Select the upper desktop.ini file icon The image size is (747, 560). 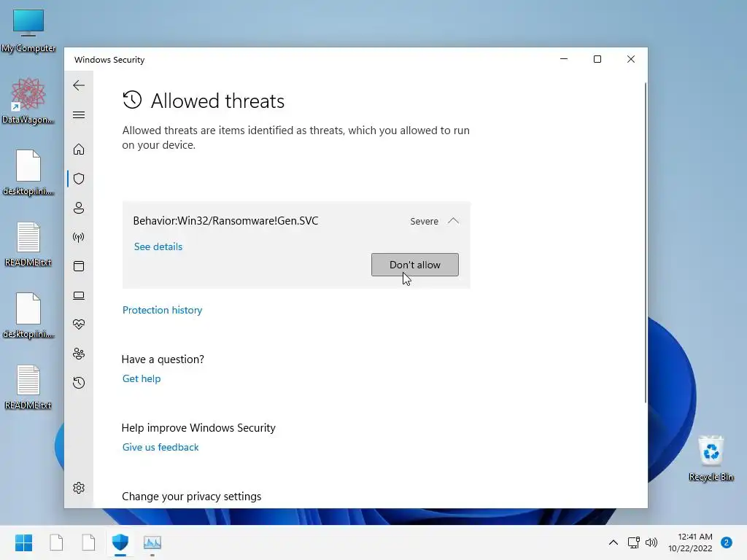(x=28, y=172)
